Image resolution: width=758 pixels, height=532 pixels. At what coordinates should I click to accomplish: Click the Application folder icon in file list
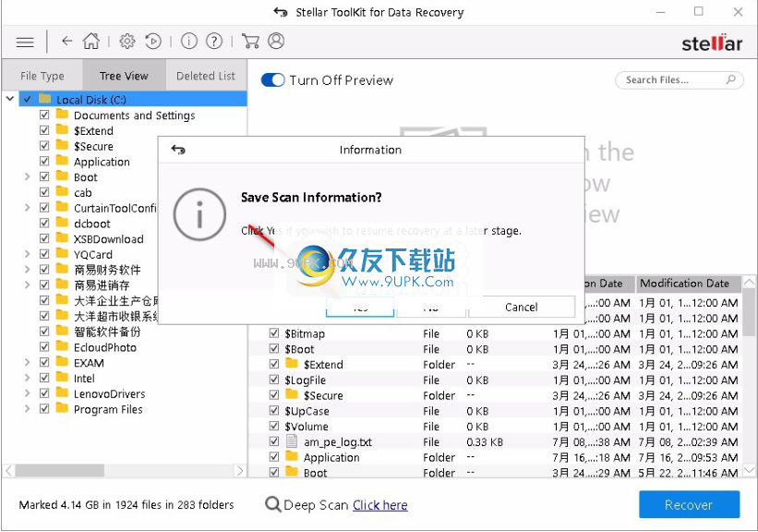292,456
